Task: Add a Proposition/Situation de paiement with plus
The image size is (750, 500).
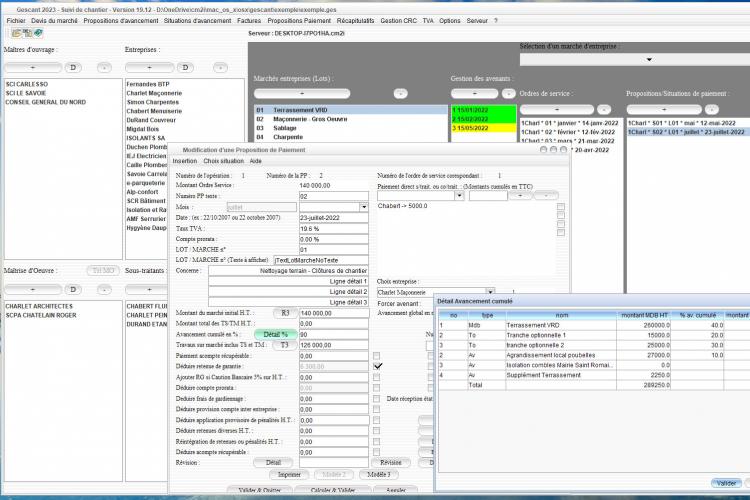Action: (x=664, y=110)
